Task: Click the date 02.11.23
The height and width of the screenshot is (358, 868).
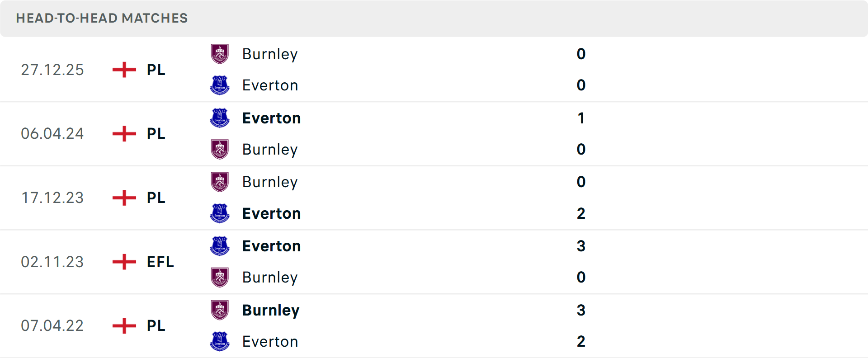Action: coord(52,262)
